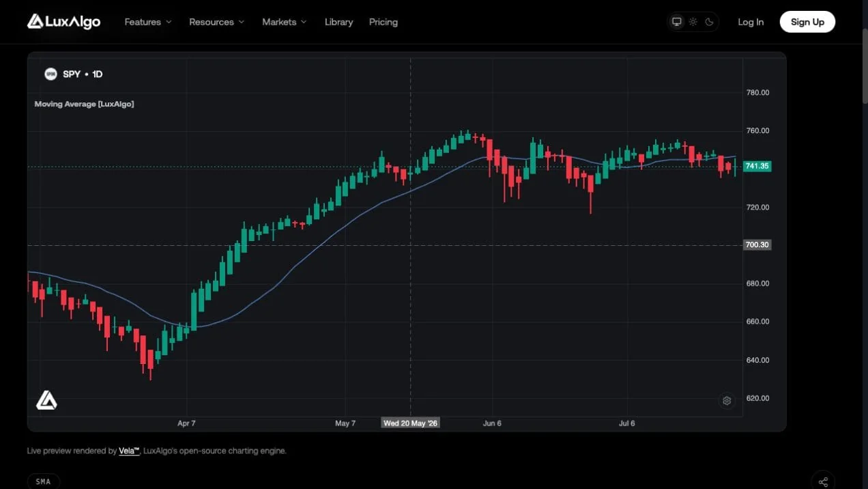Select the system theme monitor icon
The image size is (868, 489).
pyautogui.click(x=677, y=22)
